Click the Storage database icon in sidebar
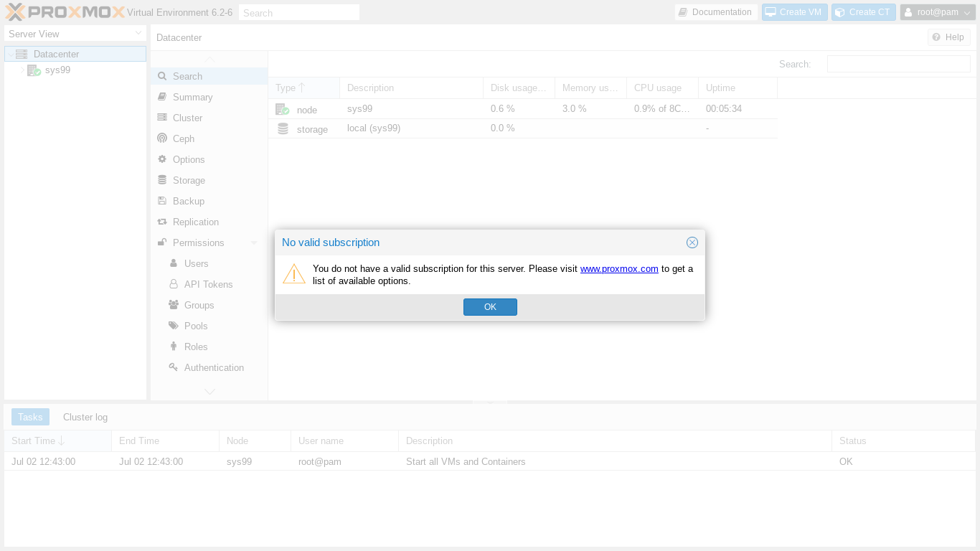This screenshot has height=551, width=980. pyautogui.click(x=162, y=180)
